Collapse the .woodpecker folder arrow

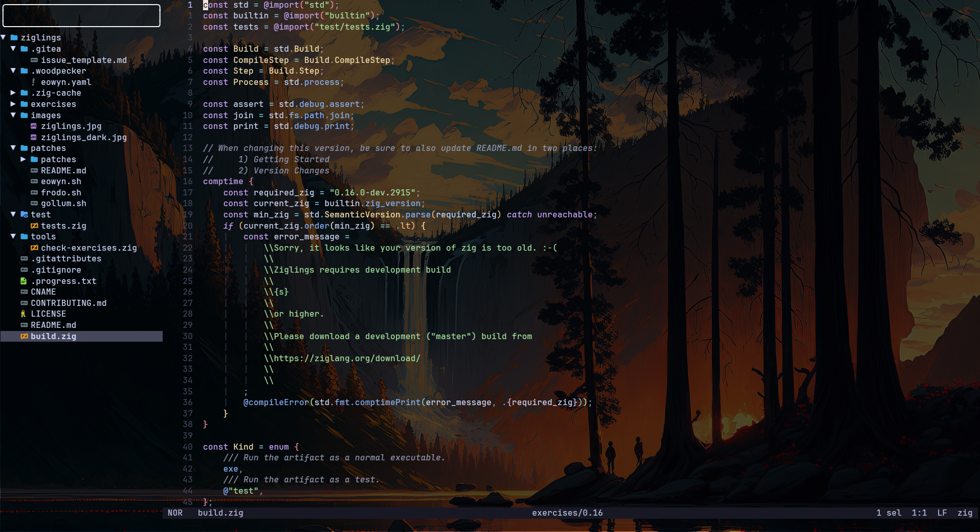13,71
